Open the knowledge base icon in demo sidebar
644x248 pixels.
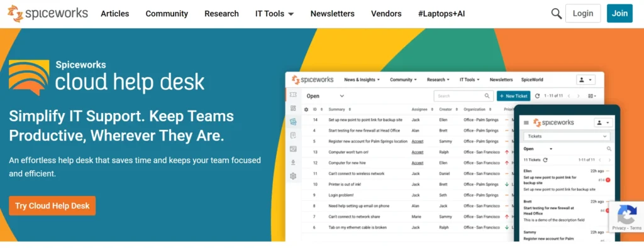(x=293, y=135)
